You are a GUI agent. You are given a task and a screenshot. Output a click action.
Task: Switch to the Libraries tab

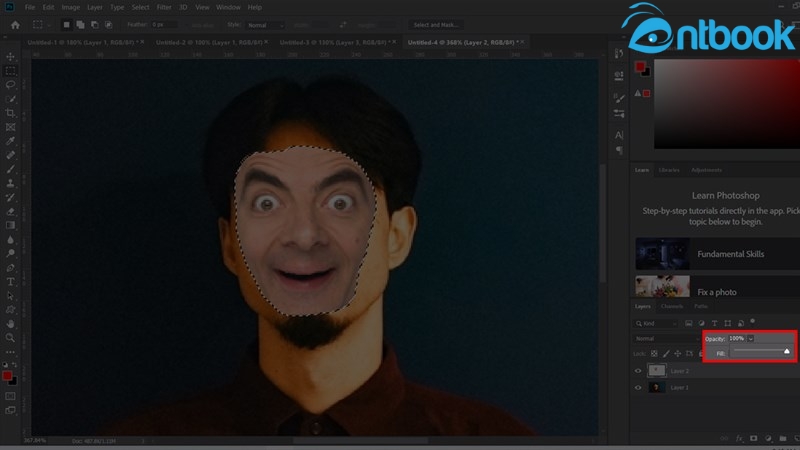pyautogui.click(x=669, y=170)
